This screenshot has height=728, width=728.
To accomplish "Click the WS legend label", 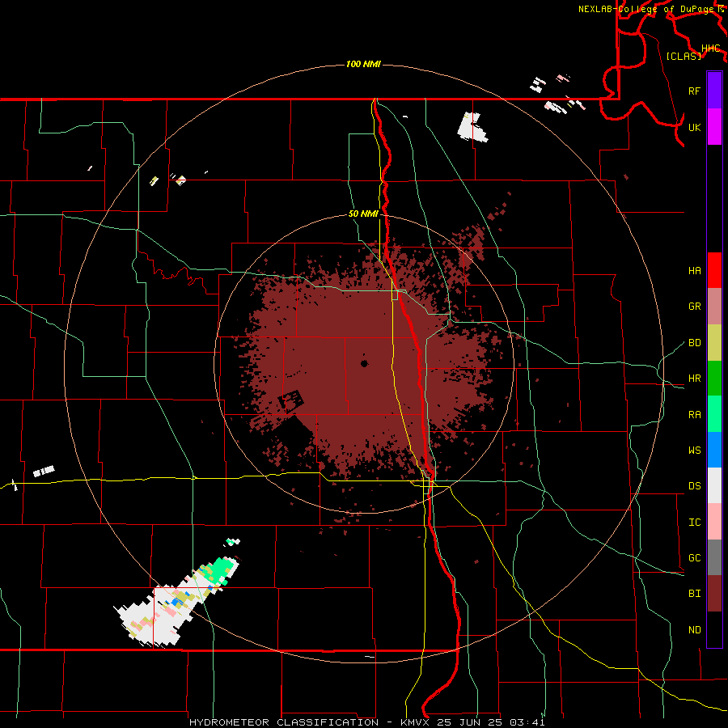I will [694, 451].
